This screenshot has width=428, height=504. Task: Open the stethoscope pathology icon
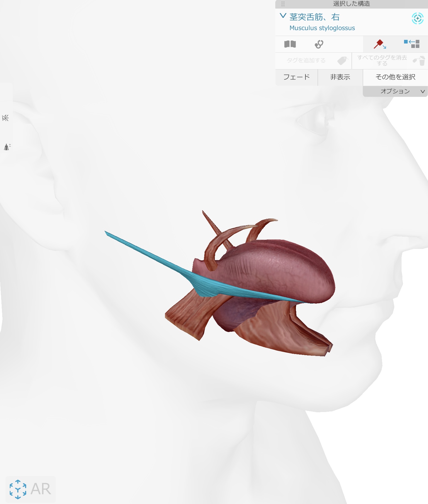(x=319, y=44)
